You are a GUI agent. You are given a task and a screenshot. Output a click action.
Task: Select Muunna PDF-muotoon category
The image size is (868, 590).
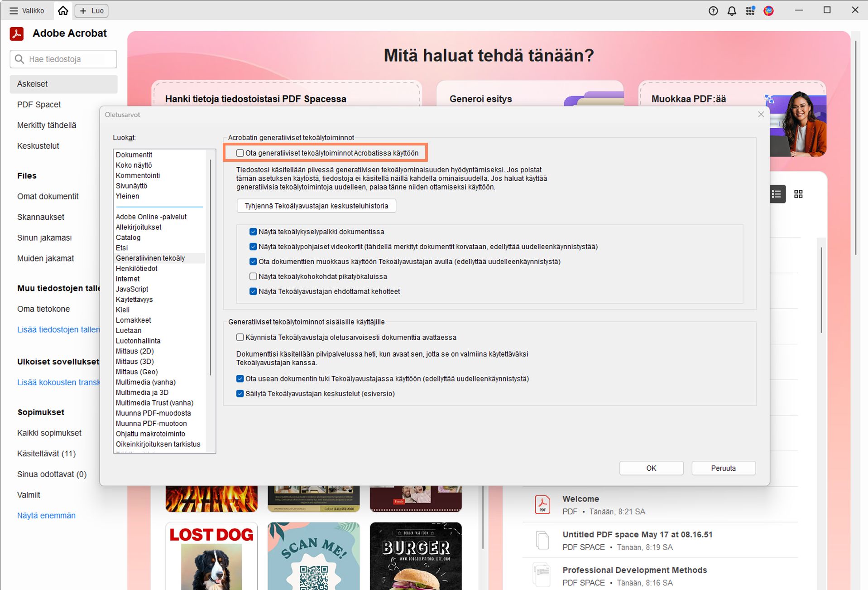151,423
